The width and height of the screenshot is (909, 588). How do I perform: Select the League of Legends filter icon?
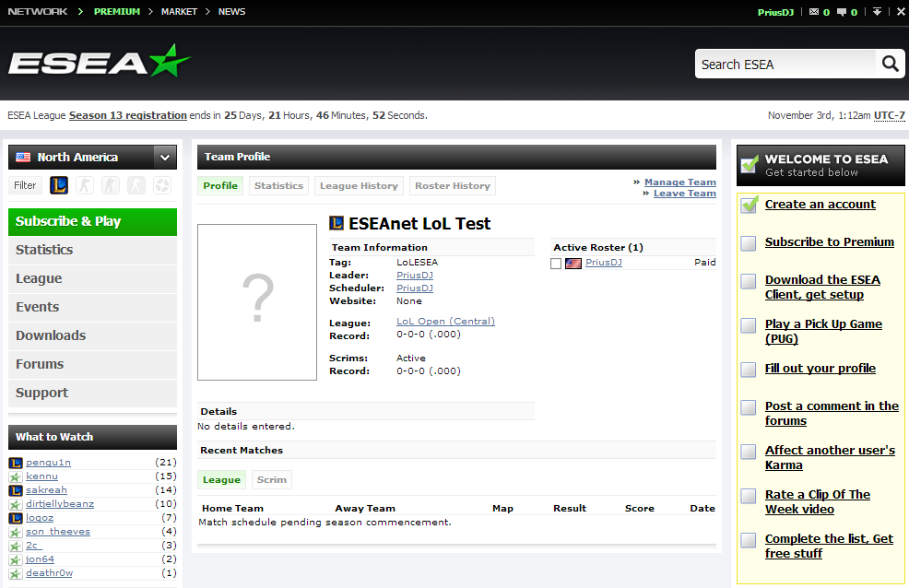click(x=59, y=185)
